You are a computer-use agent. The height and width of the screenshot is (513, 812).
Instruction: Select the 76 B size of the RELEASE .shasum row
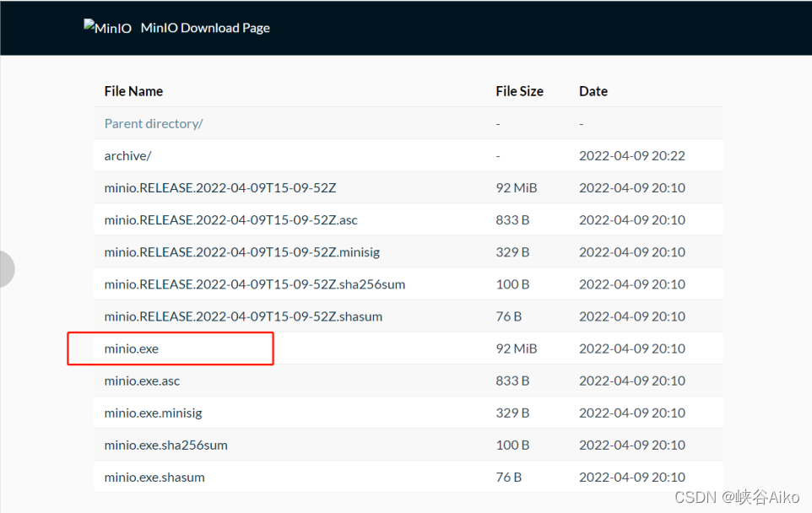[508, 316]
